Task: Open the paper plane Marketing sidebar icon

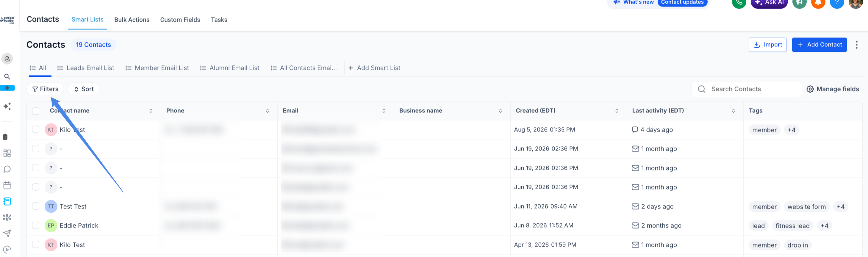Action: (7, 234)
